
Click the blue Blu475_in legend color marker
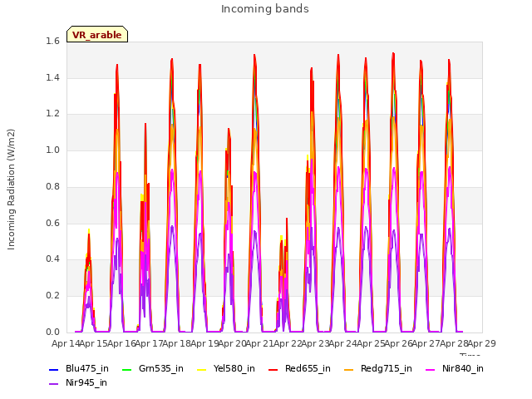[x=54, y=369]
